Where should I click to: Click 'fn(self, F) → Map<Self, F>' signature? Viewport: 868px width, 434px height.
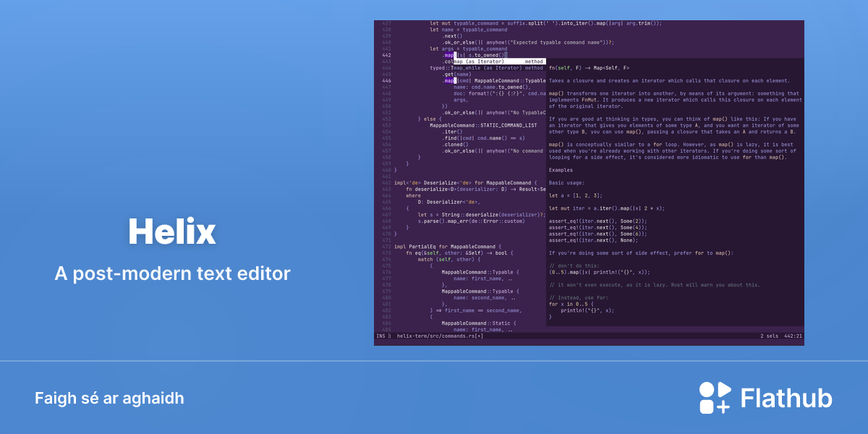[589, 68]
